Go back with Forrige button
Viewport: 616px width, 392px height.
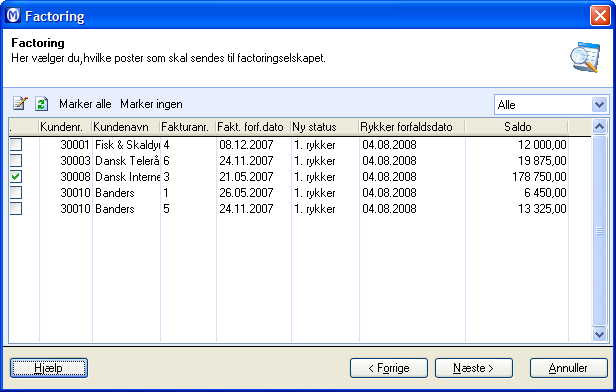click(x=389, y=368)
